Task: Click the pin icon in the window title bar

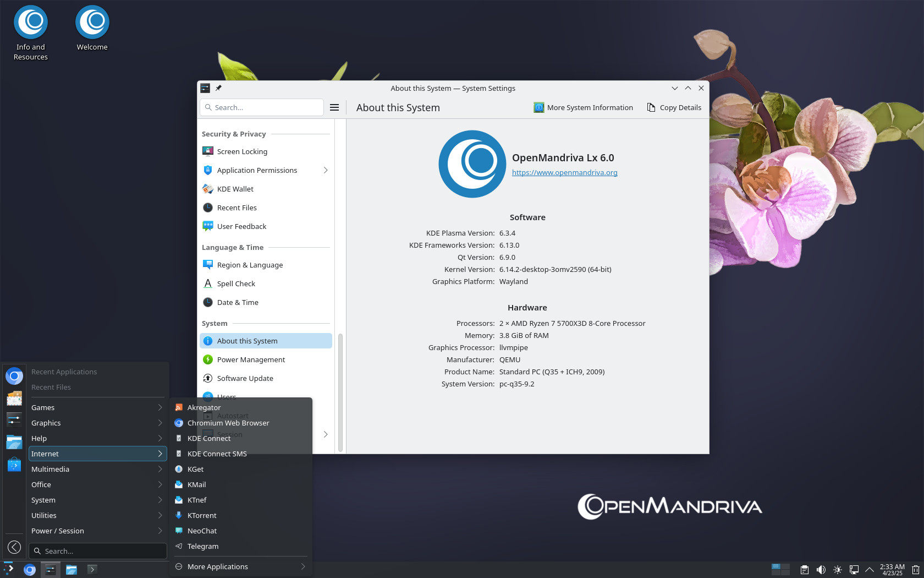Action: 218,88
